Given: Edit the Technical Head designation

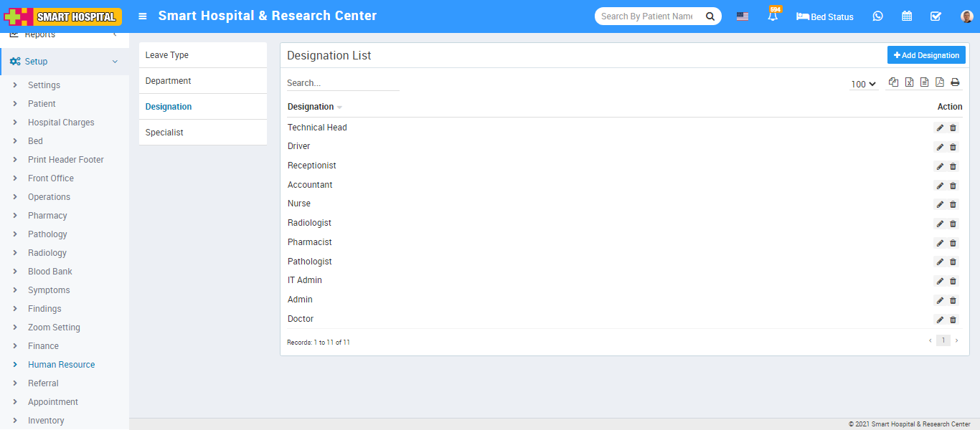Looking at the screenshot, I should (940, 128).
